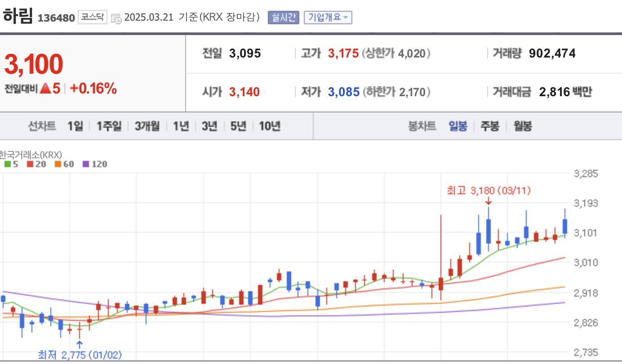Image resolution: width=622 pixels, height=364 pixels.
Task: Select the 1일 line chart tab
Action: tap(76, 126)
